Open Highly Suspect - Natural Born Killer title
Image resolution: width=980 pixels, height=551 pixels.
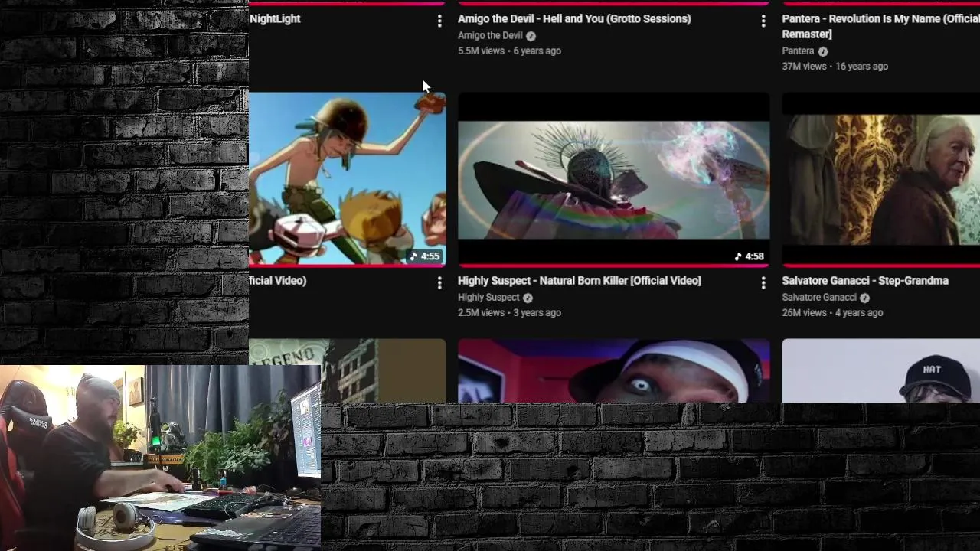580,280
